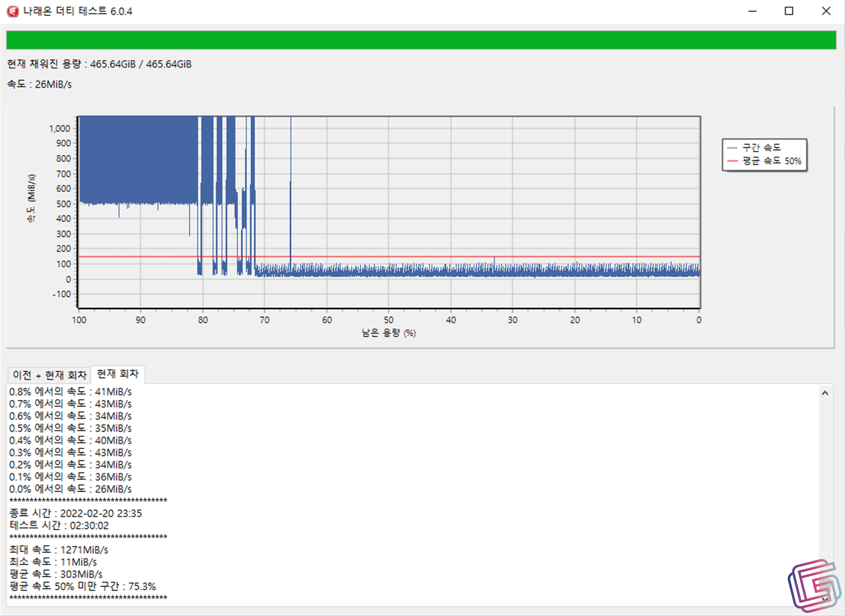Viewport: 845px width, 616px height.
Task: Select the 0.6% 에서의 속도 : 34MiB/s line
Action: [x=71, y=416]
